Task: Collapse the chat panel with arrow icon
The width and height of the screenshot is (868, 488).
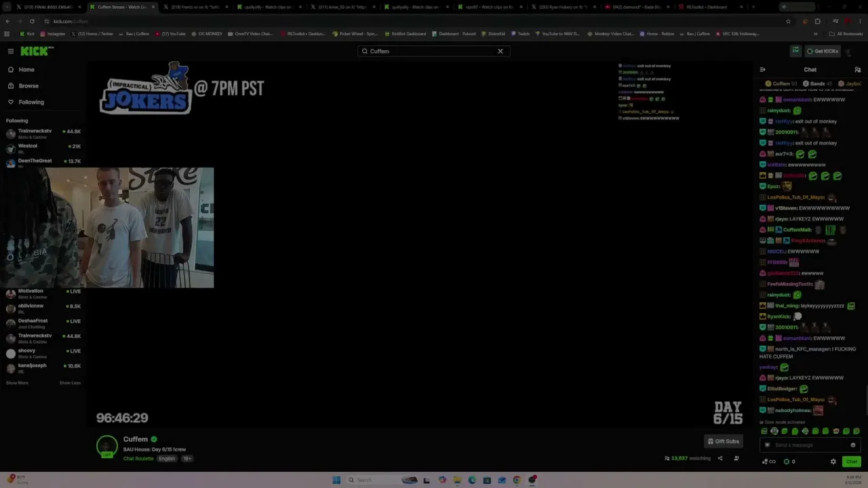Action: [762, 70]
